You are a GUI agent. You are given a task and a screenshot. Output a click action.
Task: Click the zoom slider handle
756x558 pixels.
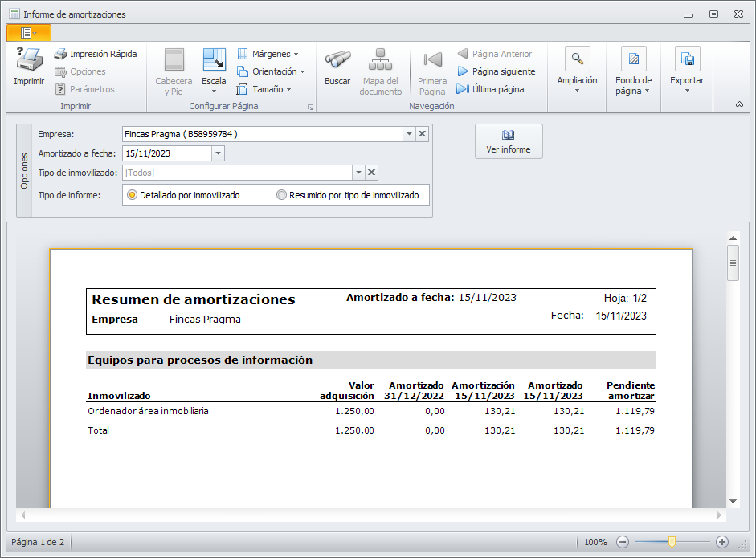(672, 542)
